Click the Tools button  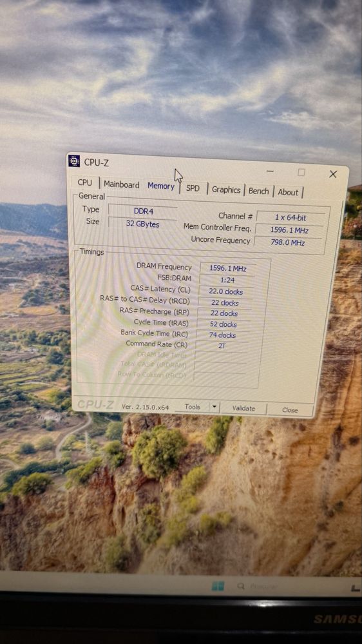[192, 407]
